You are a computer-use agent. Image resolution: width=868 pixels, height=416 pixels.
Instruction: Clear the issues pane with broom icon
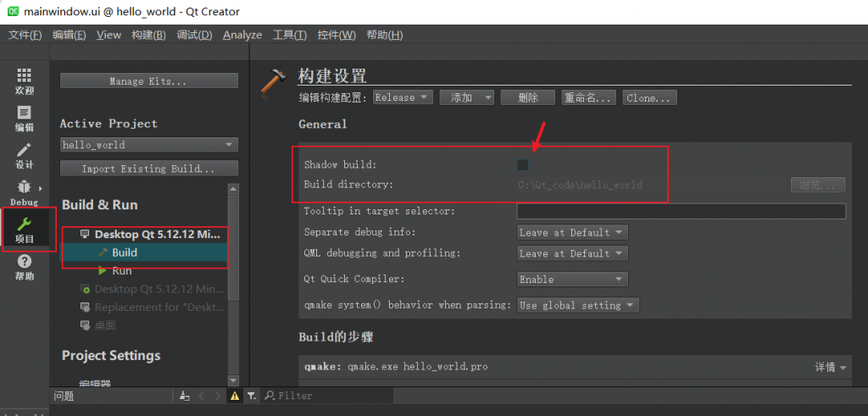pos(185,396)
